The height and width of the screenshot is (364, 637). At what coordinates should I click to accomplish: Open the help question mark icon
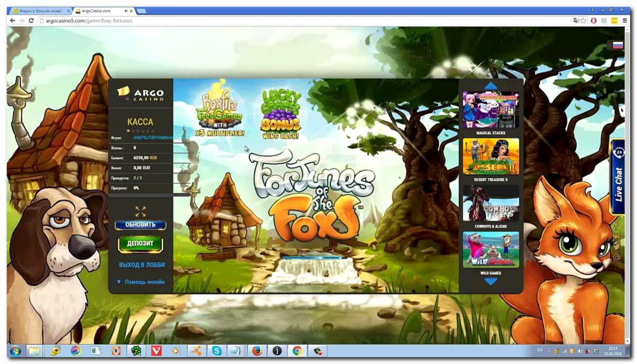[118, 282]
